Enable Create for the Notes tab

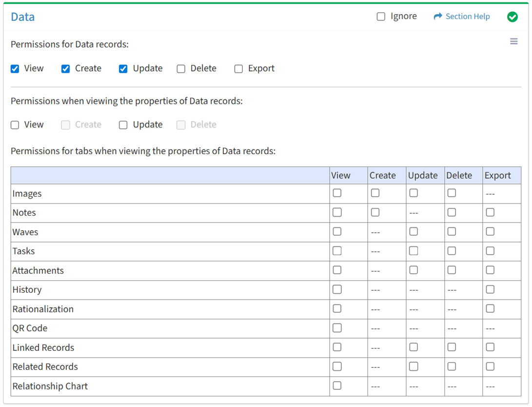point(375,212)
